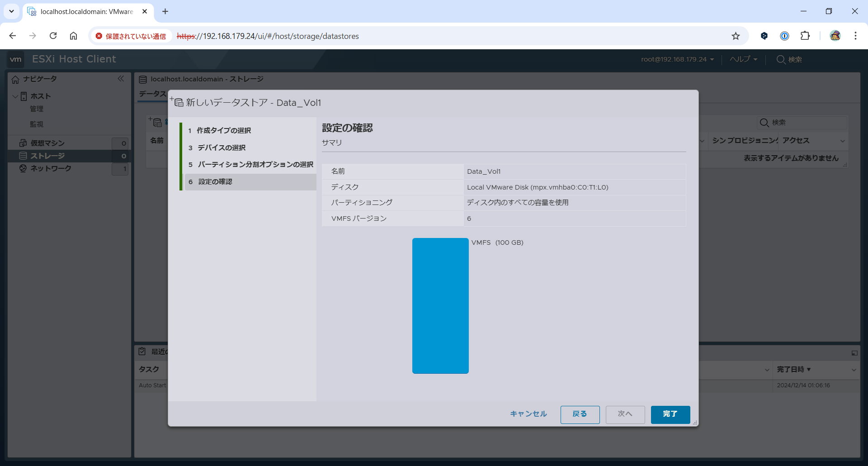Open the browser extensions puzzle icon

coord(805,36)
